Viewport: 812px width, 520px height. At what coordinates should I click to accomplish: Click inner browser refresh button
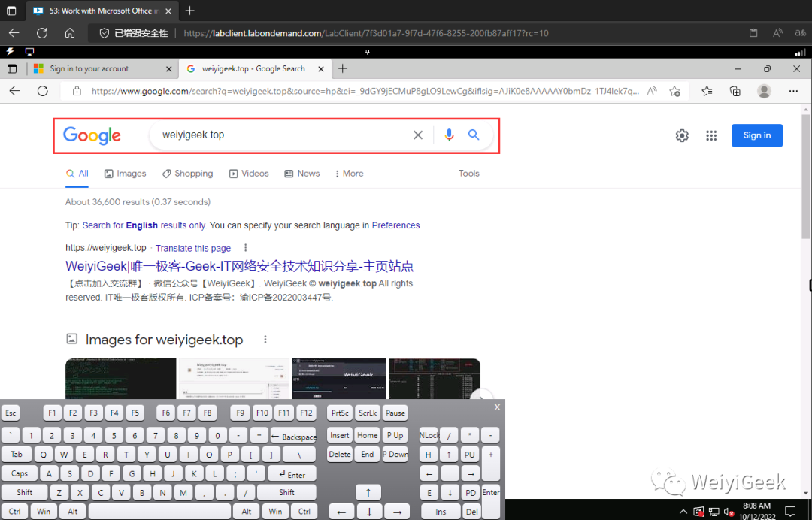(42, 91)
